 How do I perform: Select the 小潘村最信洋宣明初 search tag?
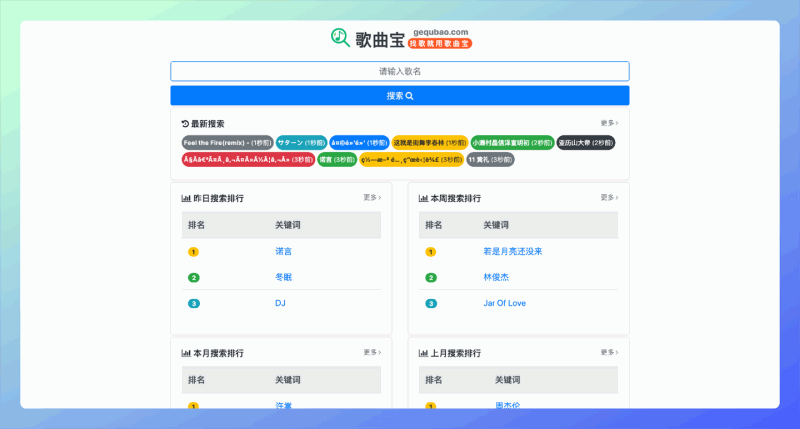pyautogui.click(x=512, y=143)
